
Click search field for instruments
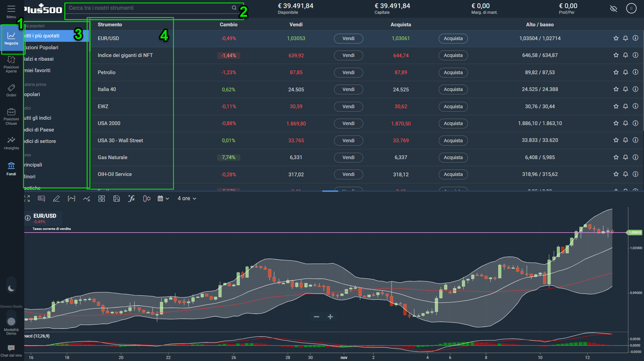(x=150, y=8)
